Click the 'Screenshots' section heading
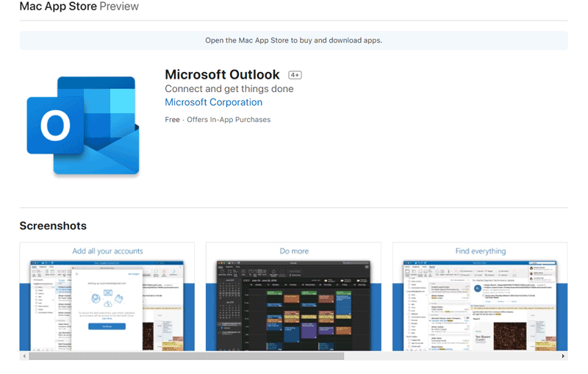The image size is (588, 374). [53, 226]
